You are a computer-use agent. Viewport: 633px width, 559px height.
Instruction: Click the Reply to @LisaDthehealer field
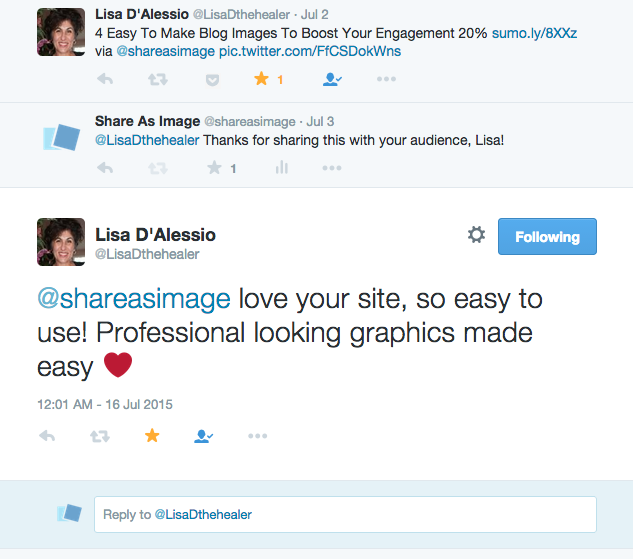(345, 514)
